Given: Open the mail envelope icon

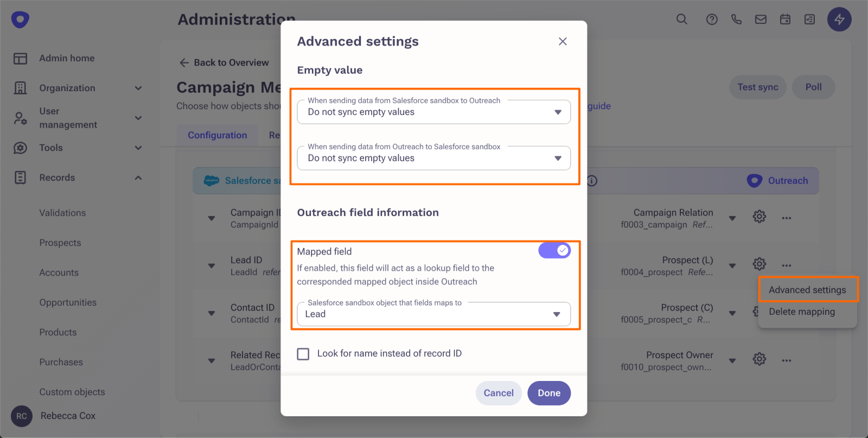Looking at the screenshot, I should 761,20.
